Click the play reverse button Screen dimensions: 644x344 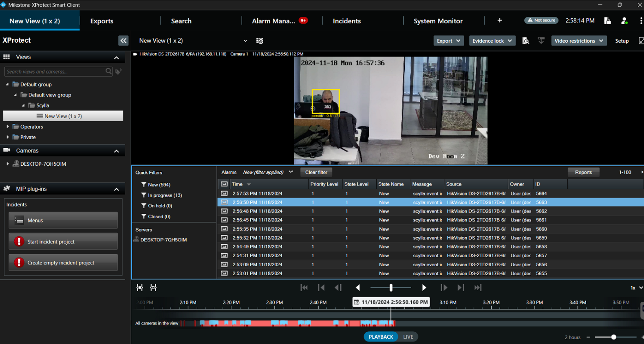pos(358,288)
